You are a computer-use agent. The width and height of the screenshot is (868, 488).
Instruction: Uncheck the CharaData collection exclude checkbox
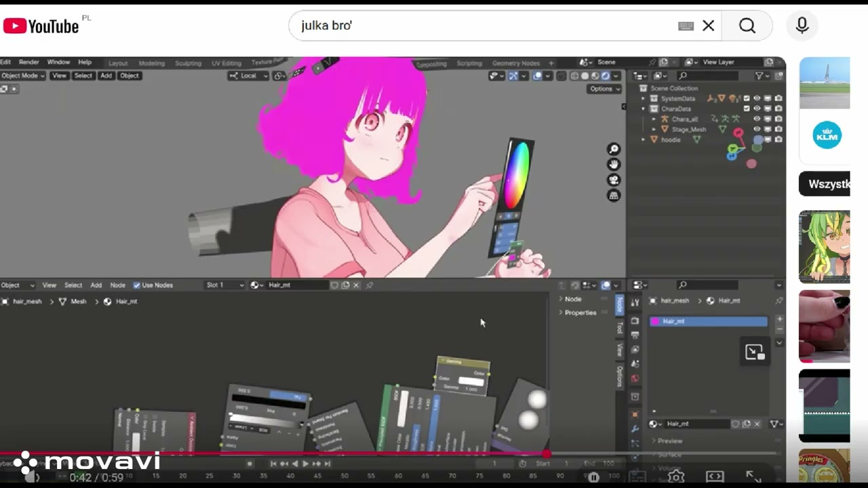pyautogui.click(x=747, y=108)
